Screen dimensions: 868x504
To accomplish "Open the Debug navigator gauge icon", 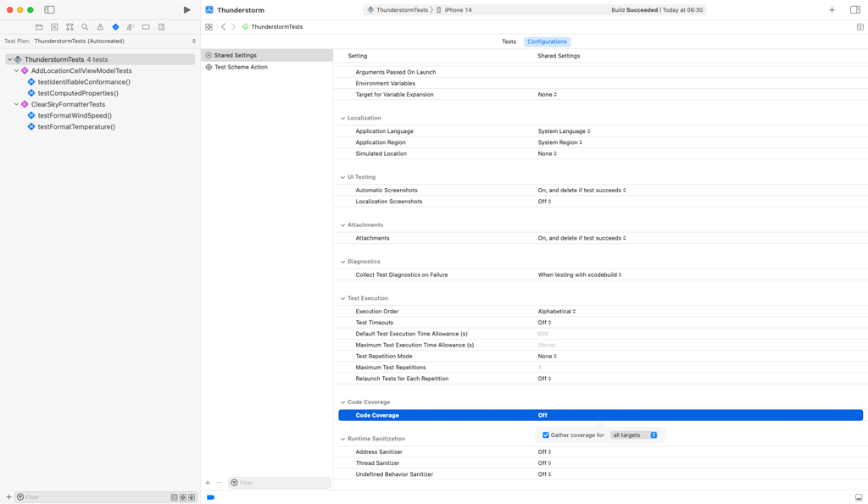I will coord(130,26).
